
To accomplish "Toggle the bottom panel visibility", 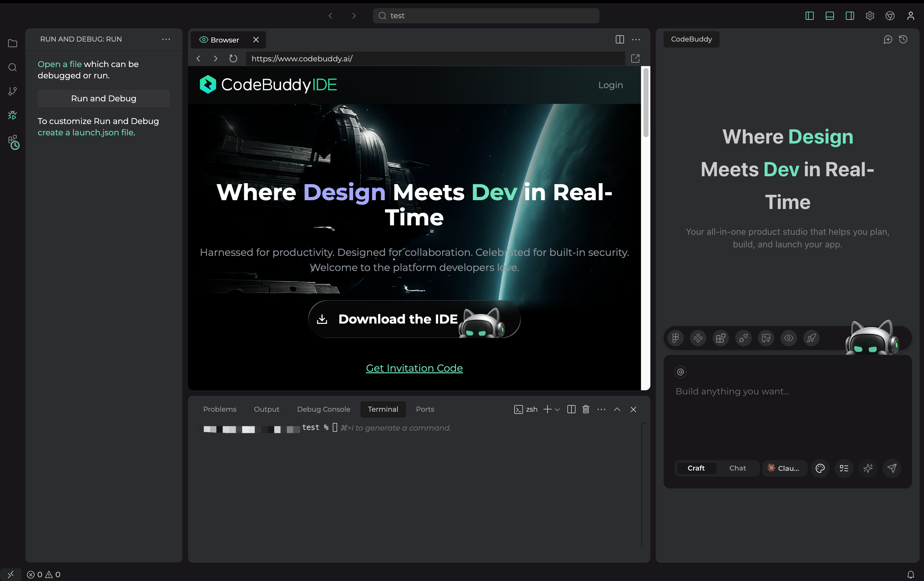I will pos(829,16).
